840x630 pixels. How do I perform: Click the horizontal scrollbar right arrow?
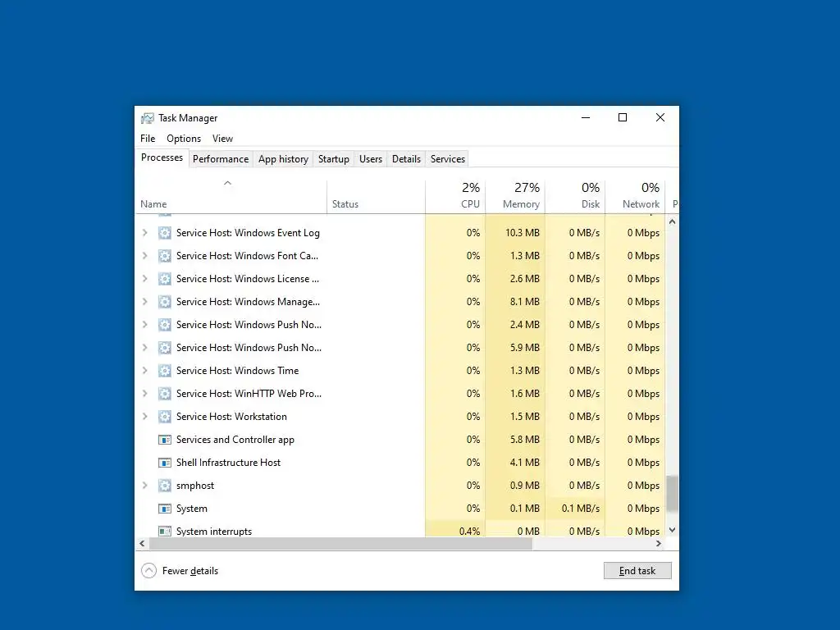(x=659, y=544)
